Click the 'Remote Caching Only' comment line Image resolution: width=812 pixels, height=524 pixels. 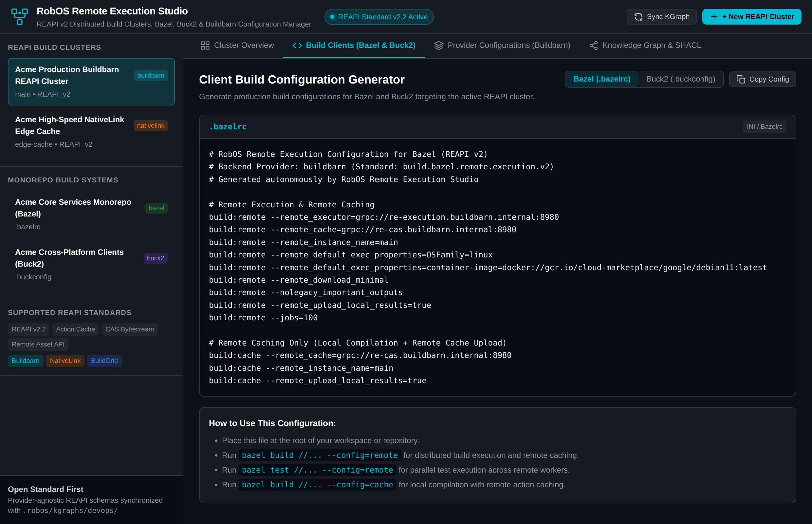pos(358,343)
